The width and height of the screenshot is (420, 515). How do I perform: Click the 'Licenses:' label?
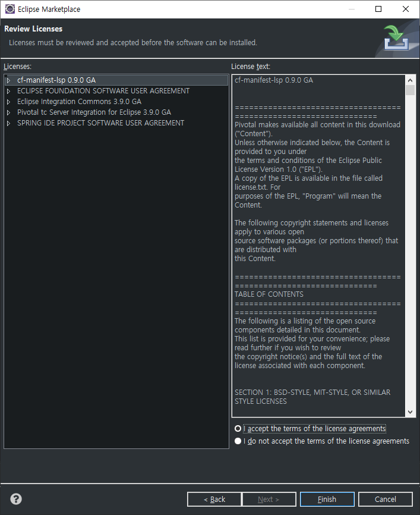(x=17, y=67)
